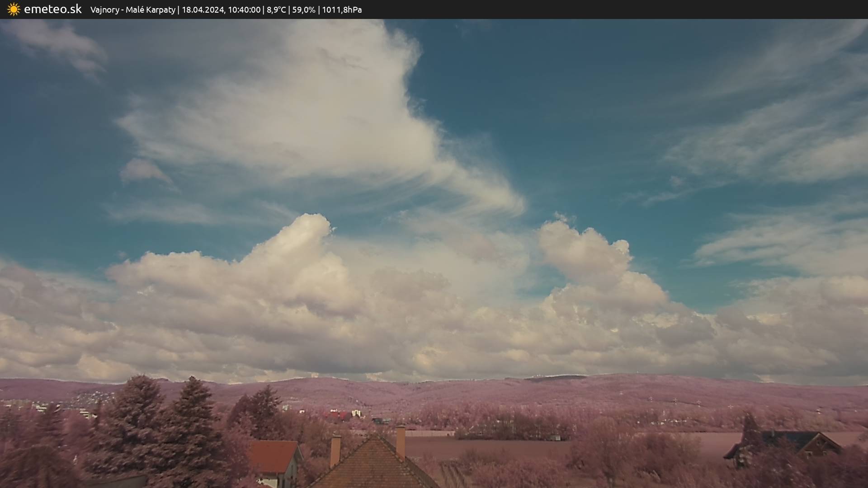Click the 59,0% humidity value
The image size is (868, 488).
303,10
